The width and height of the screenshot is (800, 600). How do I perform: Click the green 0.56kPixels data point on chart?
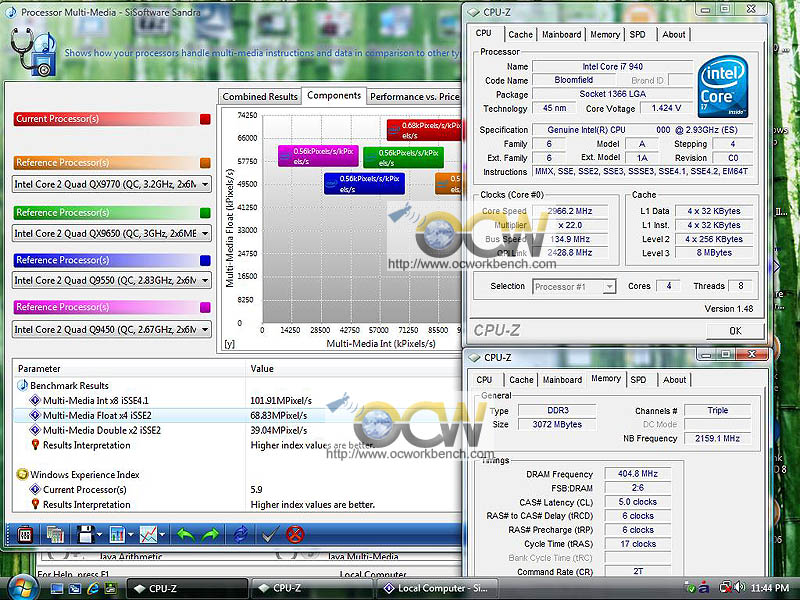pyautogui.click(x=403, y=158)
